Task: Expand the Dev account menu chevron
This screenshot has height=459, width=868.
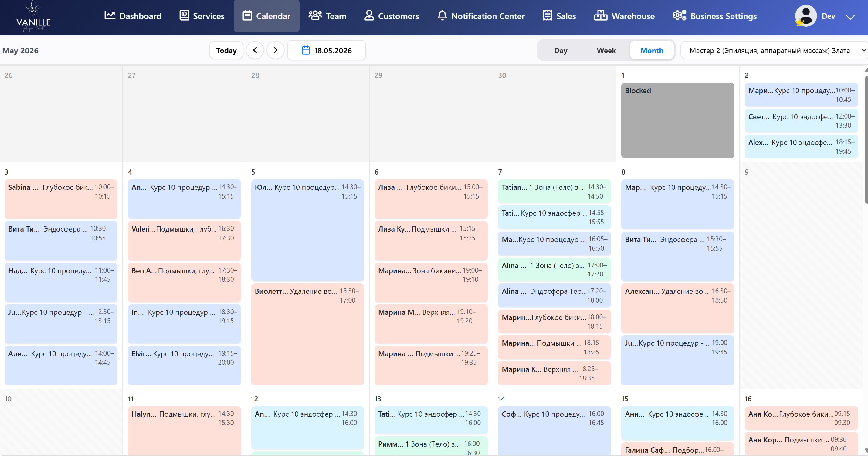Action: point(850,17)
